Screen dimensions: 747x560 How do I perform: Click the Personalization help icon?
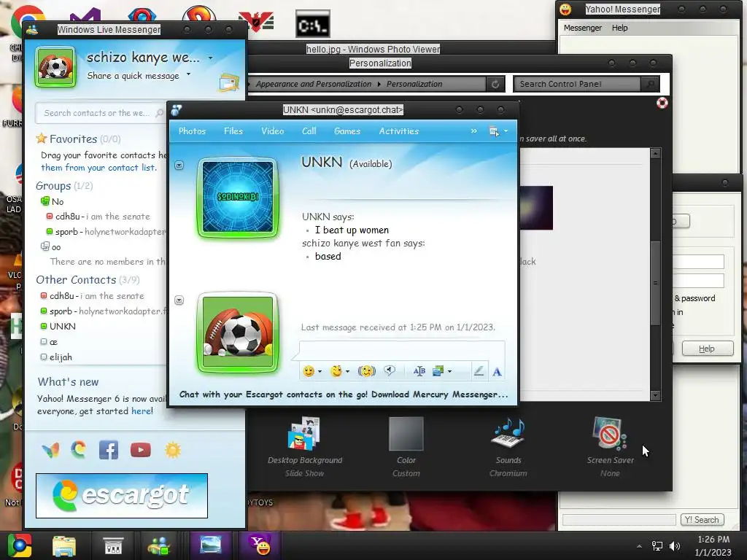pyautogui.click(x=662, y=103)
